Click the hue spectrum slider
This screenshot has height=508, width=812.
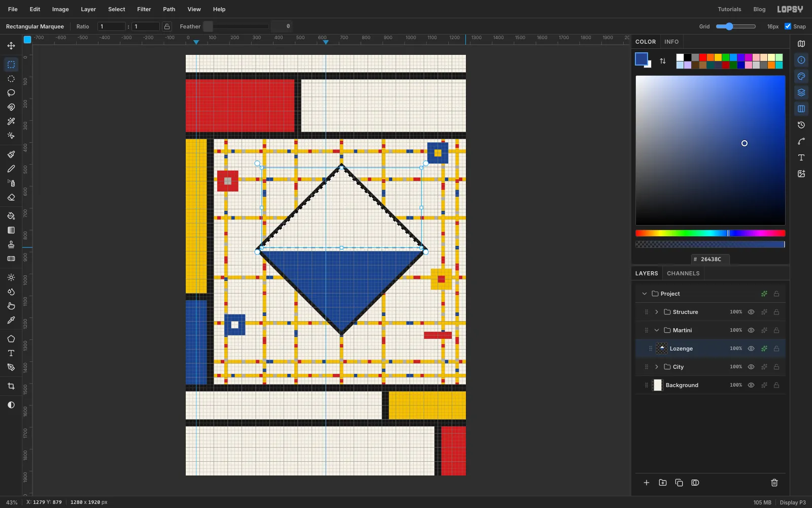[710, 233]
